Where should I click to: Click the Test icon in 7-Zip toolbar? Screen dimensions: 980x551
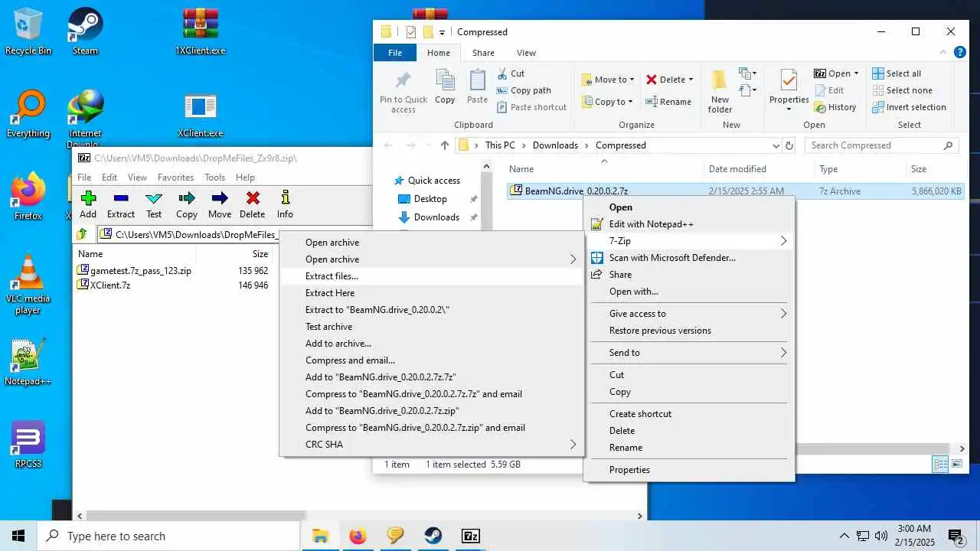pos(154,199)
